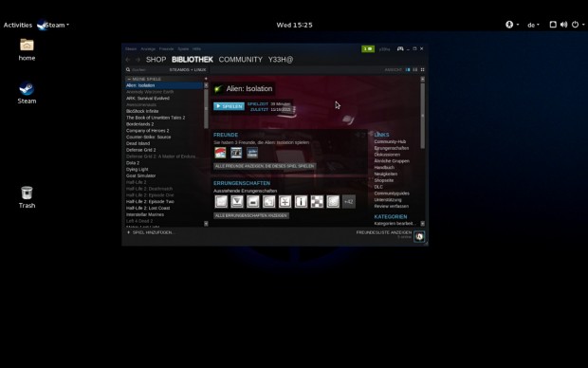Open the volume icon in system panel
The width and height of the screenshot is (588, 368).
[563, 25]
